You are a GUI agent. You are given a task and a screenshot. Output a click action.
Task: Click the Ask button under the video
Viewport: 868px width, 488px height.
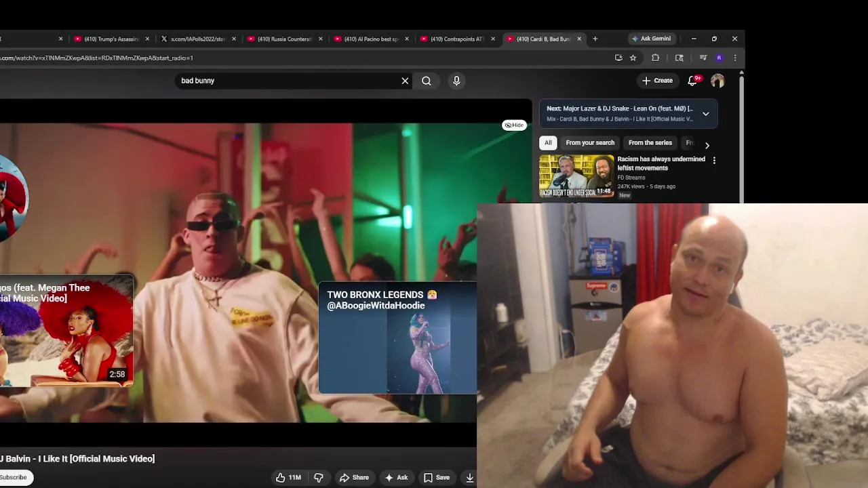tap(396, 477)
